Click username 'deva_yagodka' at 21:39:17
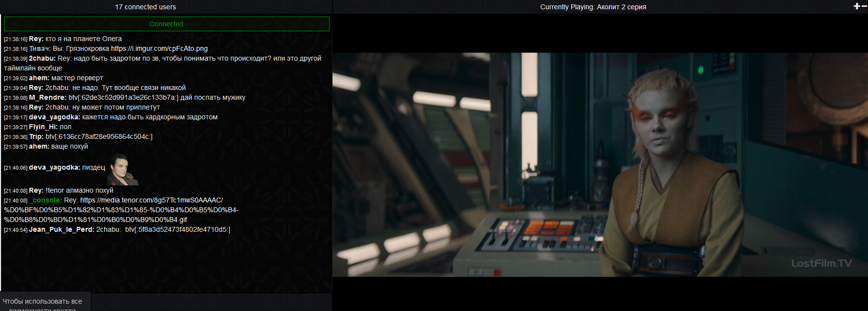Image resolution: width=868 pixels, height=311 pixels. (54, 117)
